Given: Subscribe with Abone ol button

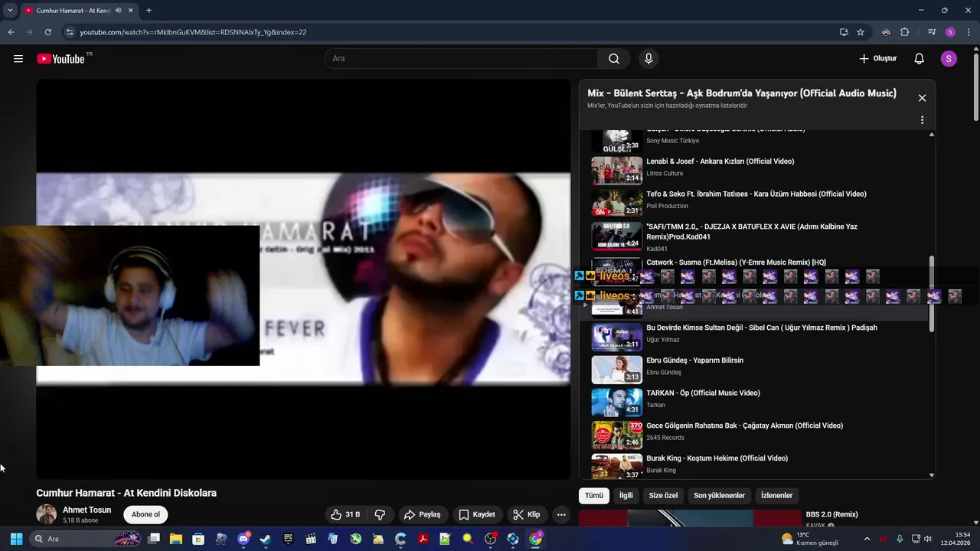Looking at the screenshot, I should pyautogui.click(x=145, y=514).
